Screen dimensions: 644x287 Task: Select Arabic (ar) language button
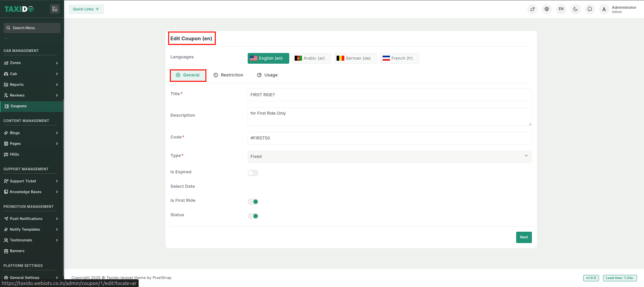(311, 58)
